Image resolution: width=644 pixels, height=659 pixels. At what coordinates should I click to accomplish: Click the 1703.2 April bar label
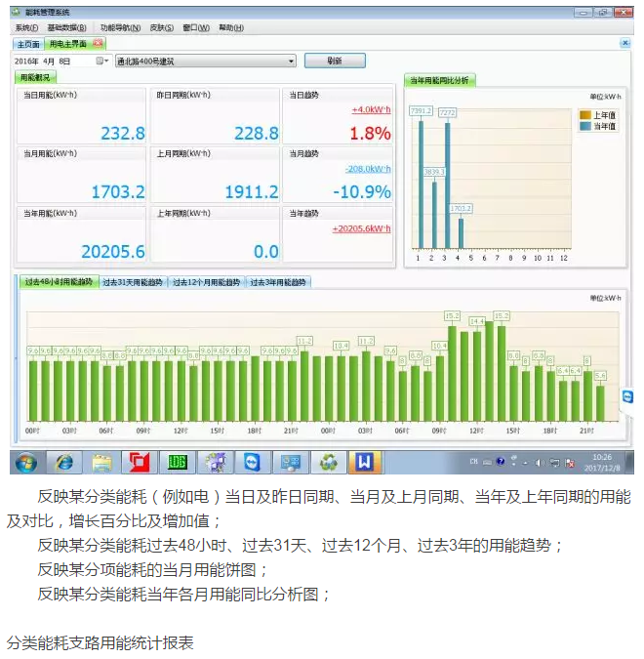click(x=461, y=209)
